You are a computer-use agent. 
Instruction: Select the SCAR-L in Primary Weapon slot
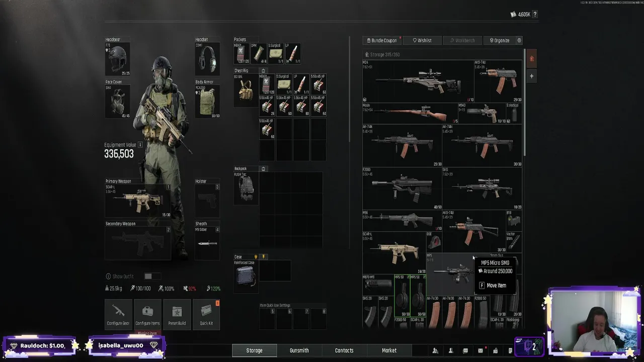(x=138, y=201)
